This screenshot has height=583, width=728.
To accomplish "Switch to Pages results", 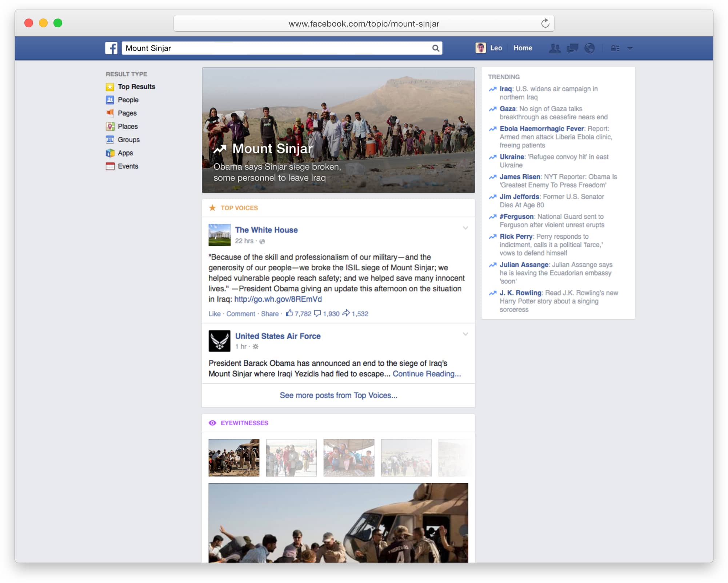I will tap(127, 113).
